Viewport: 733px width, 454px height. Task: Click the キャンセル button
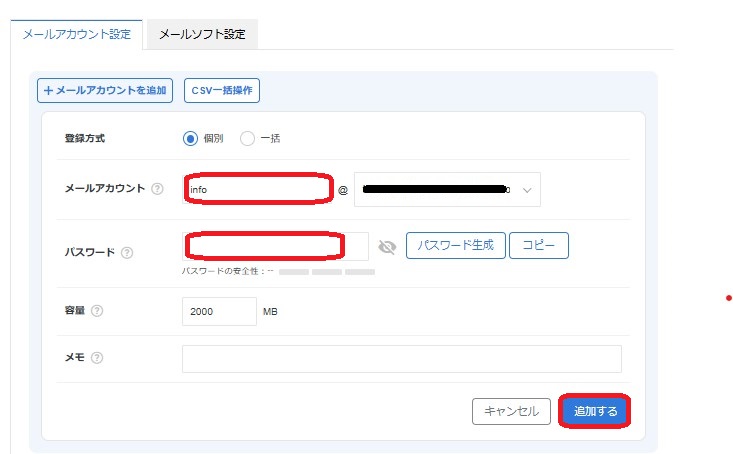tap(510, 411)
